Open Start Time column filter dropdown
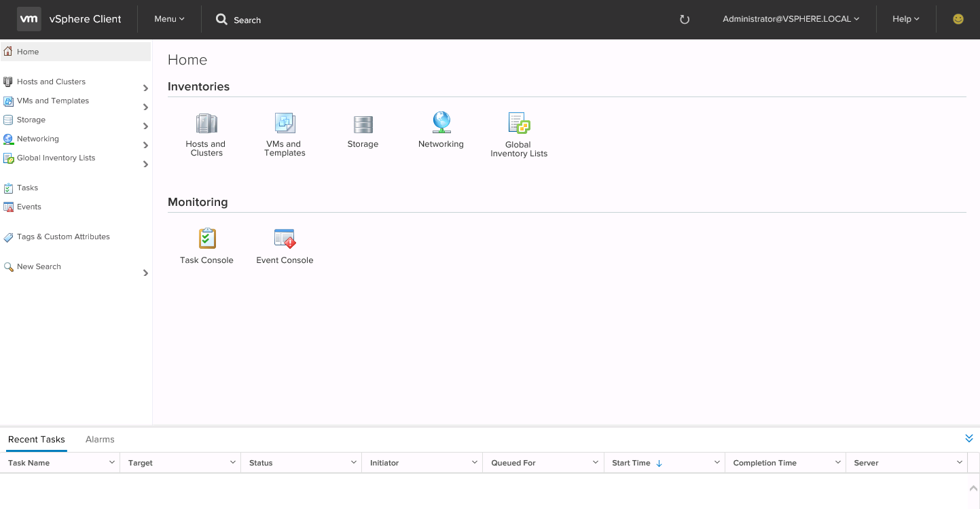Image resolution: width=980 pixels, height=509 pixels. (716, 462)
